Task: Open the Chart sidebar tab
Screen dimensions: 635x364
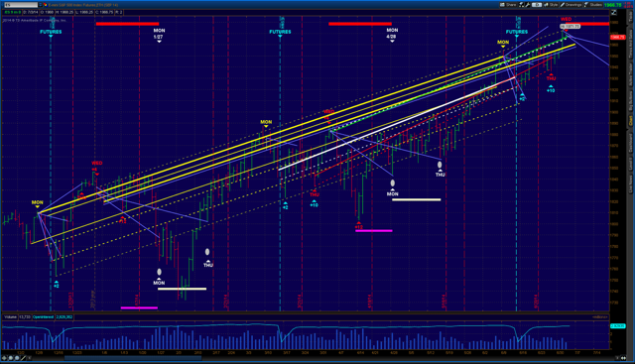Action: point(631,120)
